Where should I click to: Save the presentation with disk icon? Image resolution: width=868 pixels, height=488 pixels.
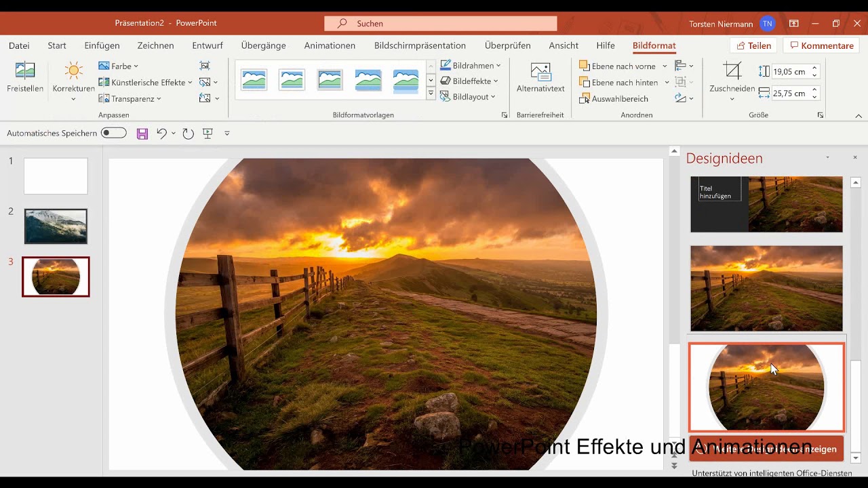pos(142,134)
